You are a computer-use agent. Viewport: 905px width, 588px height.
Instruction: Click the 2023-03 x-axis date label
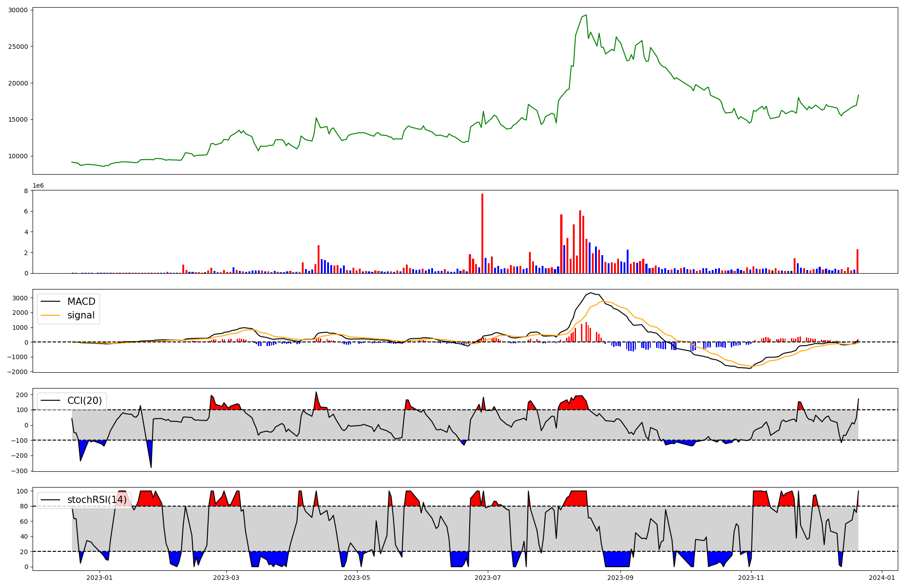tap(226, 578)
